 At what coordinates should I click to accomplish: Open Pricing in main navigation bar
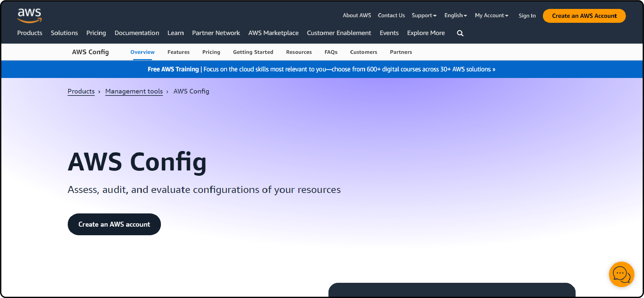96,33
